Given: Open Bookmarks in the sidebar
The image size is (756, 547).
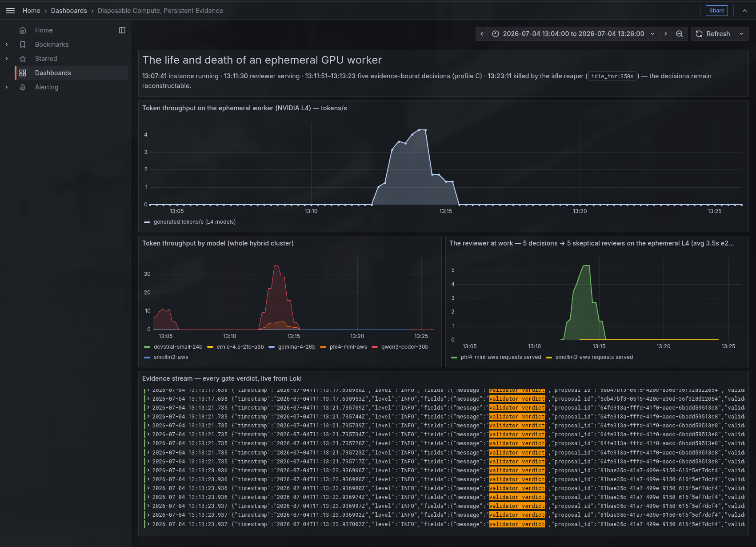Looking at the screenshot, I should [52, 44].
